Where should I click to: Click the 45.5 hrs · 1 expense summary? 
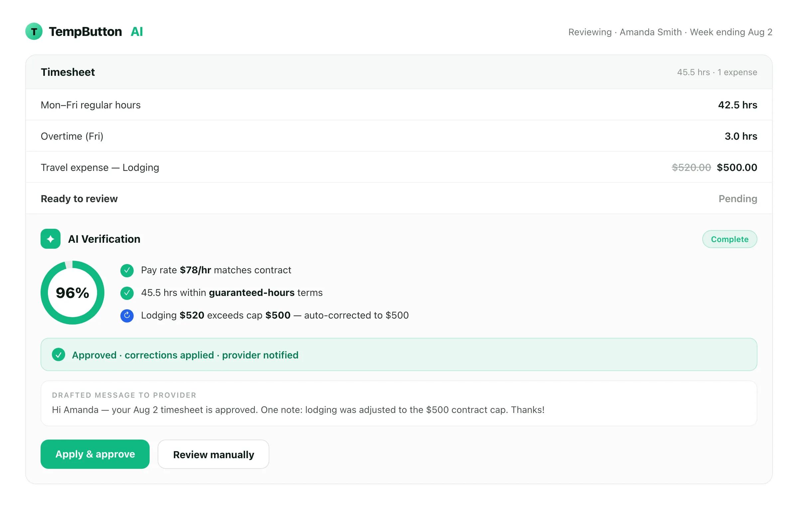(717, 72)
